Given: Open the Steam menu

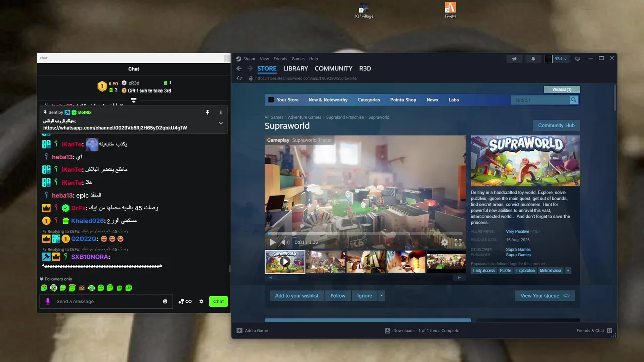Looking at the screenshot, I should pyautogui.click(x=249, y=59).
